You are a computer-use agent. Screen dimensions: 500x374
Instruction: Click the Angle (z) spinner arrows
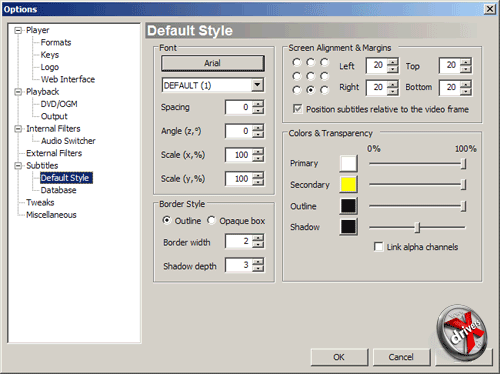tap(258, 131)
